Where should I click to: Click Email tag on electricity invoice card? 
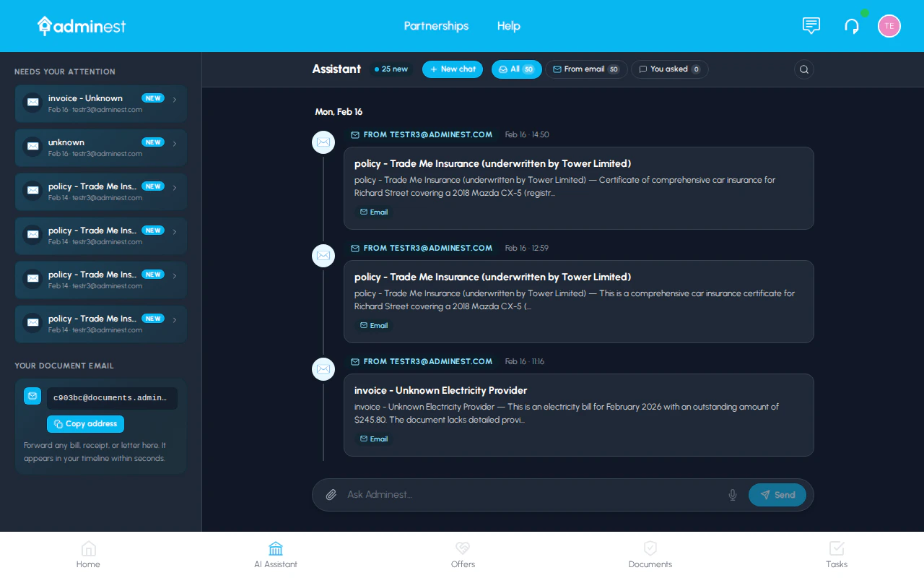point(374,439)
